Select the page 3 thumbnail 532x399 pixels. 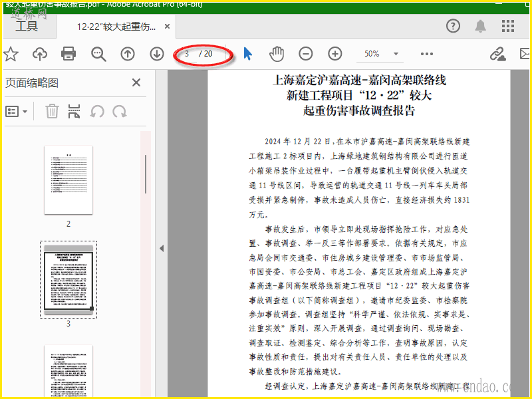[68, 279]
